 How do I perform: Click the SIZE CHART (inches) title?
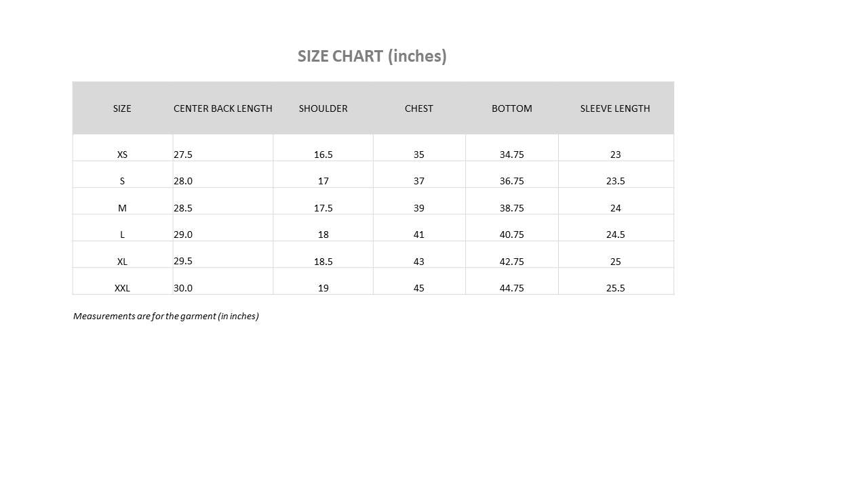(x=372, y=56)
